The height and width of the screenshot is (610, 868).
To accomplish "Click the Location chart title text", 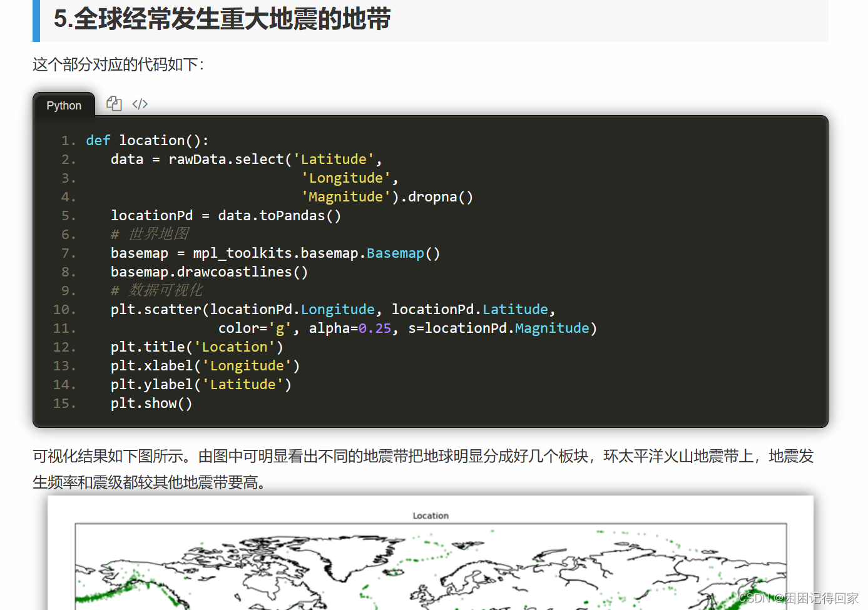I will (x=431, y=516).
